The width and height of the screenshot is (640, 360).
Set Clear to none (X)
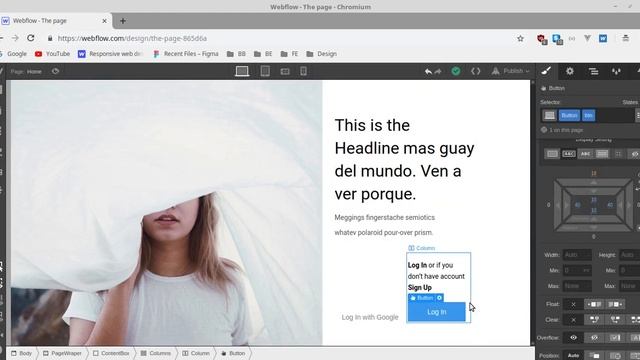tap(573, 320)
